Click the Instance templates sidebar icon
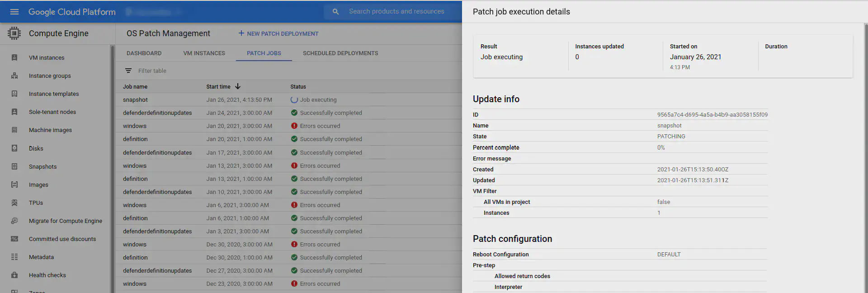 point(14,94)
